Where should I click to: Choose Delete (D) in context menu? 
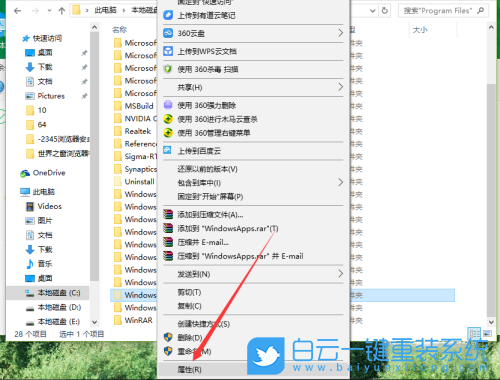point(253,338)
